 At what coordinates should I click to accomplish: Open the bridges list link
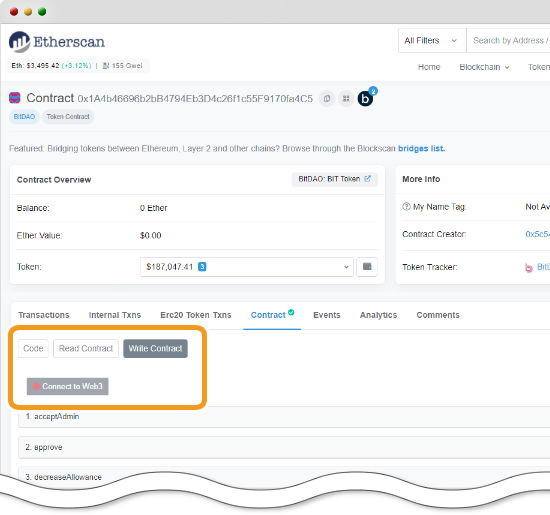421,148
